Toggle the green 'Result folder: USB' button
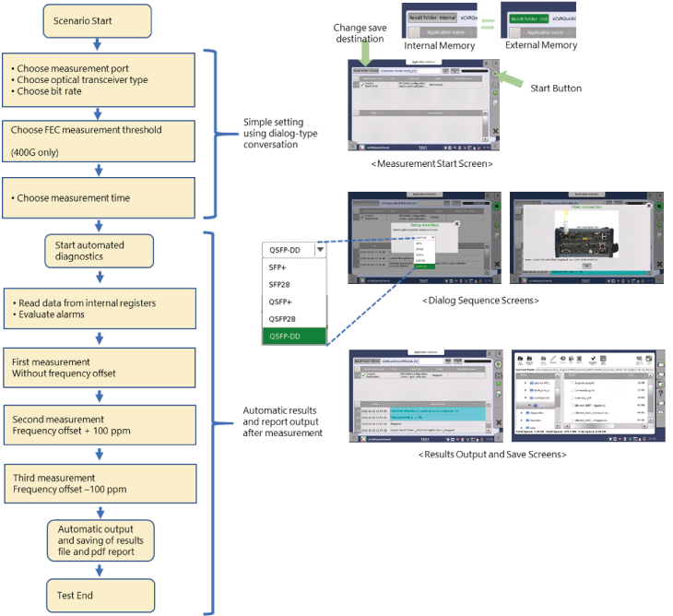This screenshot has width=673, height=616. coord(529,18)
